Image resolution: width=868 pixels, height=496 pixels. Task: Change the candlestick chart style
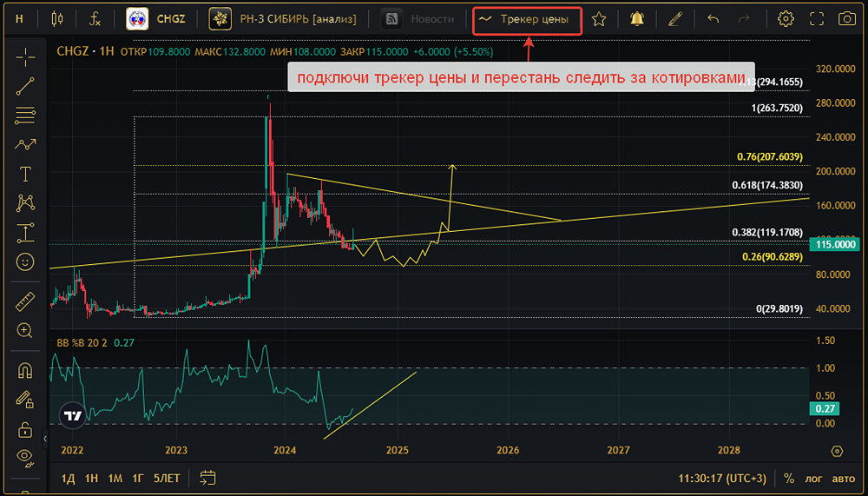tap(56, 19)
